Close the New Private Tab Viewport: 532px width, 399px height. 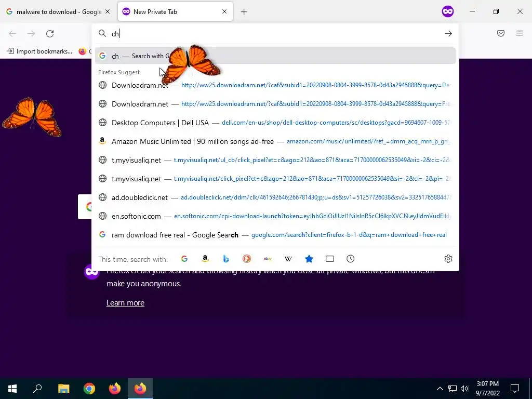224,11
